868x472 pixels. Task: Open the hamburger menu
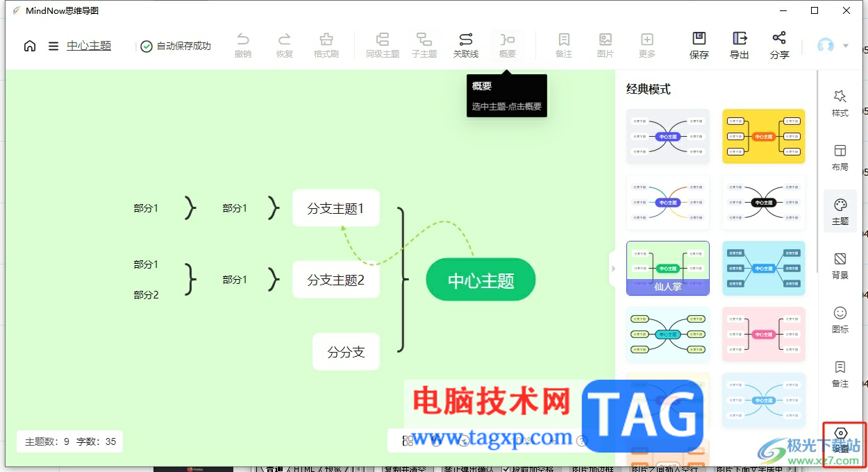(x=53, y=46)
